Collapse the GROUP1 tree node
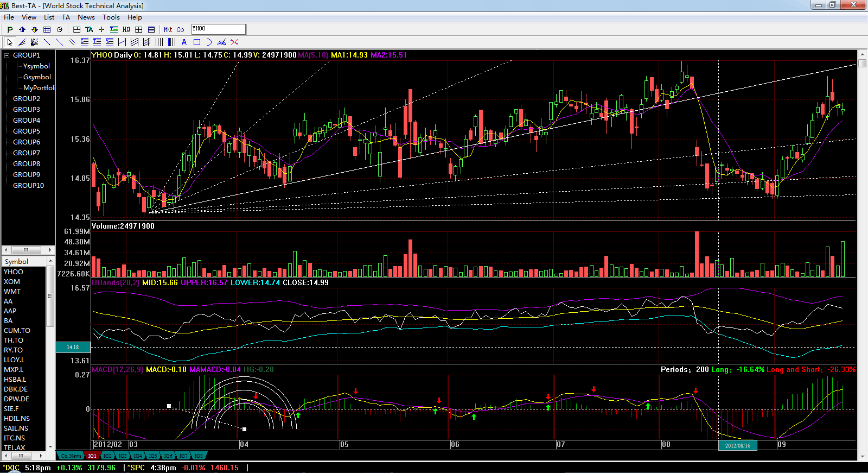 (x=7, y=55)
